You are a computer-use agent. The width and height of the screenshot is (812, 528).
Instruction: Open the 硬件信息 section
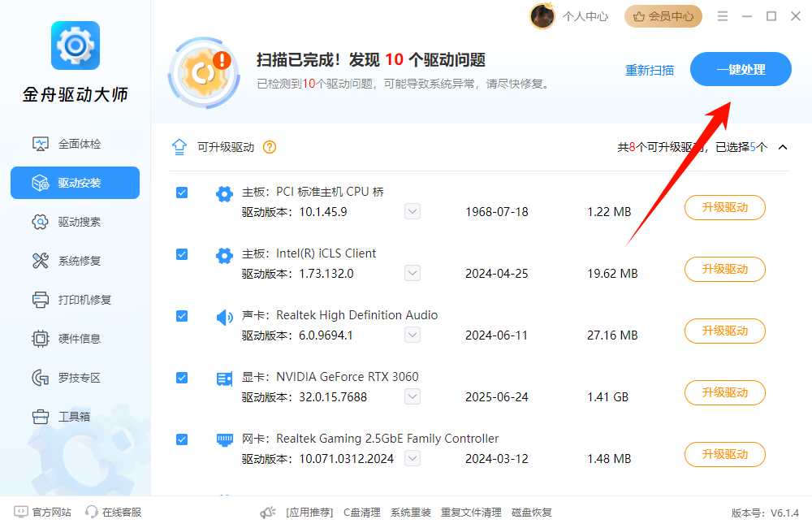75,339
